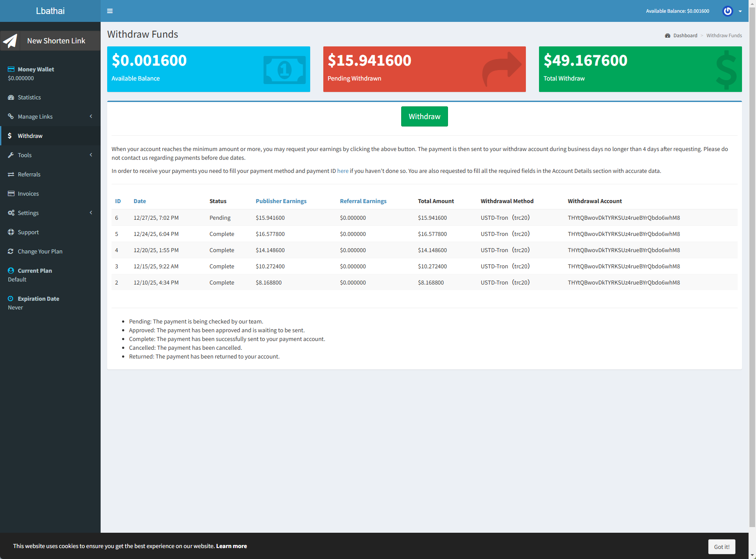
Task: Click the paper plane New Shorten Link icon
Action: pyautogui.click(x=10, y=41)
